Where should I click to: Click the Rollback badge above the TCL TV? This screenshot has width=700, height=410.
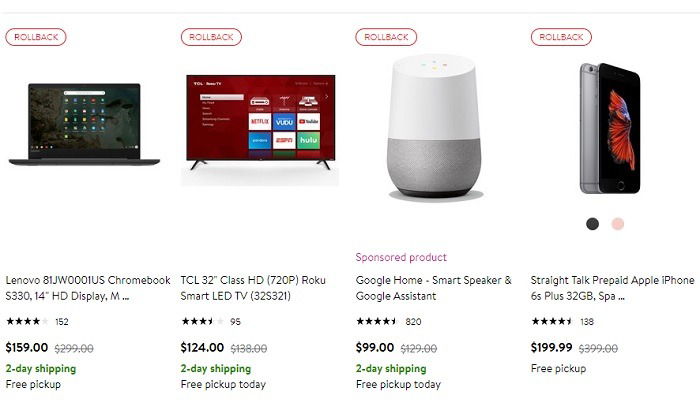click(211, 37)
